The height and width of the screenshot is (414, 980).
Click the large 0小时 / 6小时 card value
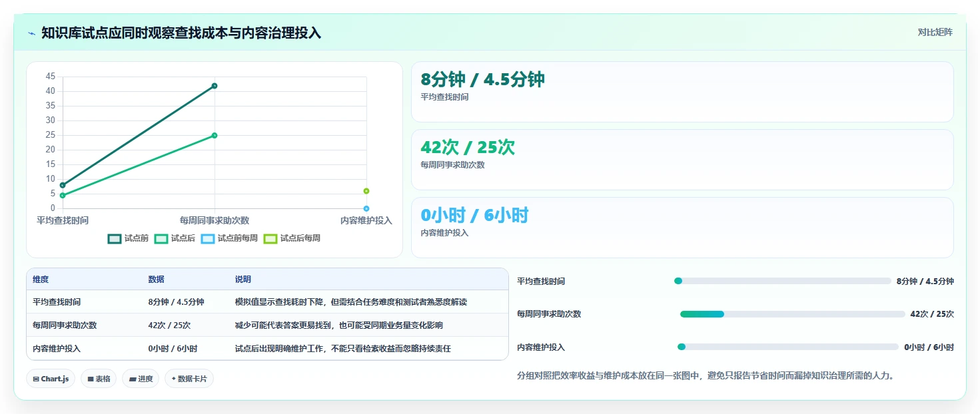(x=474, y=215)
